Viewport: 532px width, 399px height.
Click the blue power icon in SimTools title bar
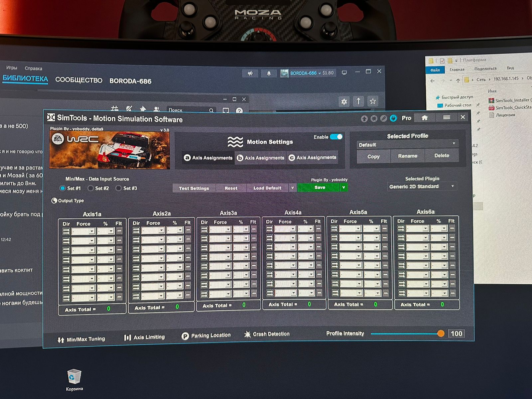[x=393, y=118]
